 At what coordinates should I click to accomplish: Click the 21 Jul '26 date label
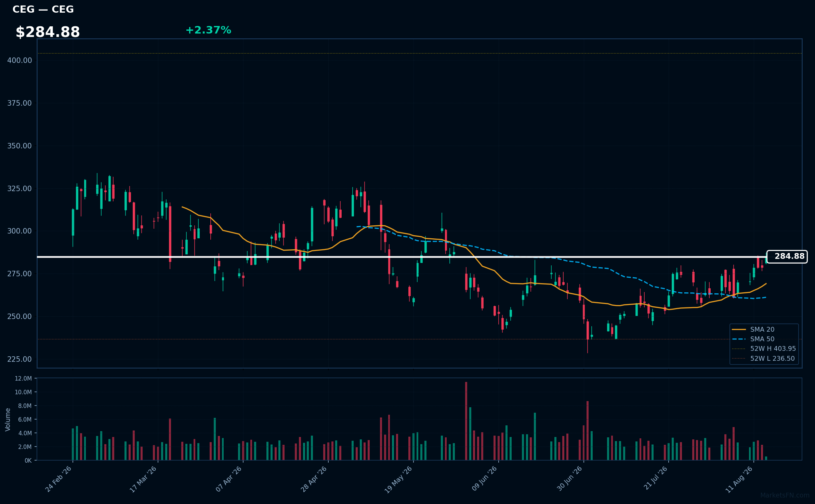(x=655, y=478)
